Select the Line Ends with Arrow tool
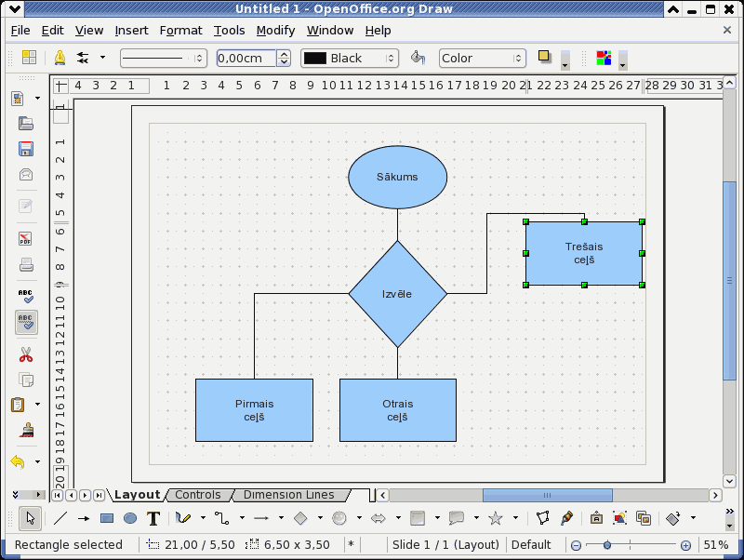 pyautogui.click(x=84, y=518)
